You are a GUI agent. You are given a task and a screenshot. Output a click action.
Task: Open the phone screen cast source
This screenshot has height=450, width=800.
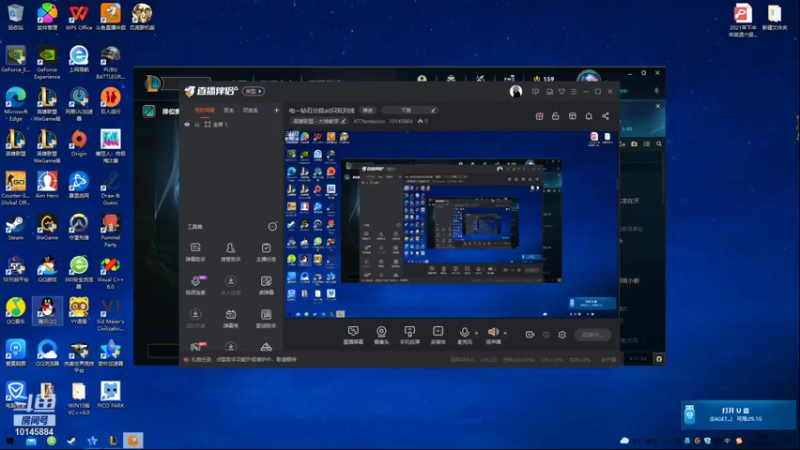pos(410,335)
